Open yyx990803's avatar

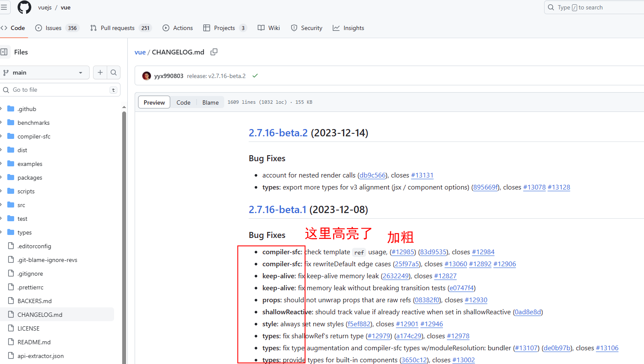(x=147, y=76)
